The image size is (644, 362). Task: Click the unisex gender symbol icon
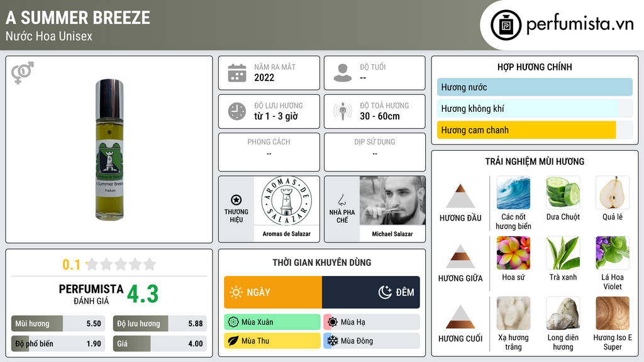pyautogui.click(x=23, y=73)
